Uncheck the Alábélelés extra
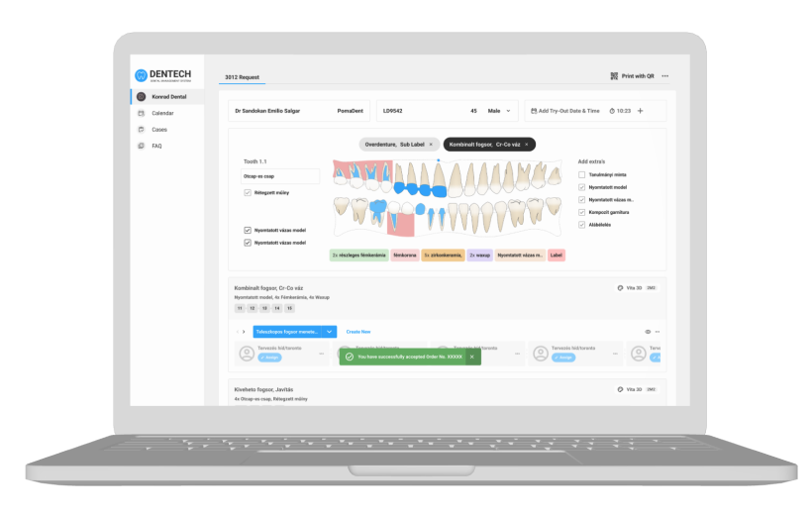Viewport: 812px width, 515px height. coord(581,225)
